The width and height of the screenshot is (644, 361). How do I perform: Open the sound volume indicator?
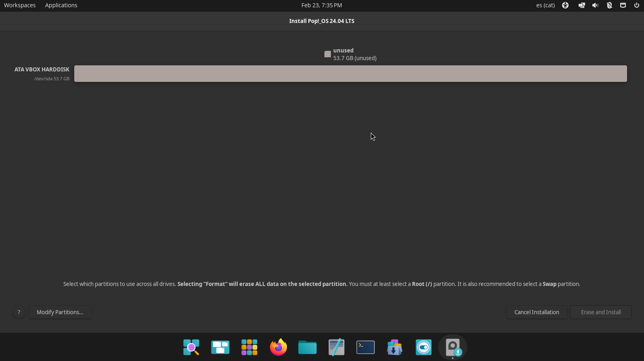click(595, 5)
